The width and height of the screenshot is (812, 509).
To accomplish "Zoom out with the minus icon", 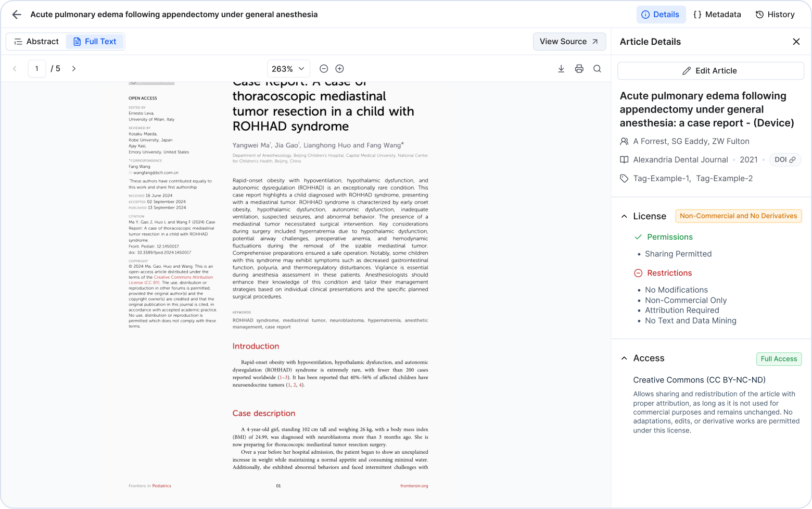I will pos(324,69).
